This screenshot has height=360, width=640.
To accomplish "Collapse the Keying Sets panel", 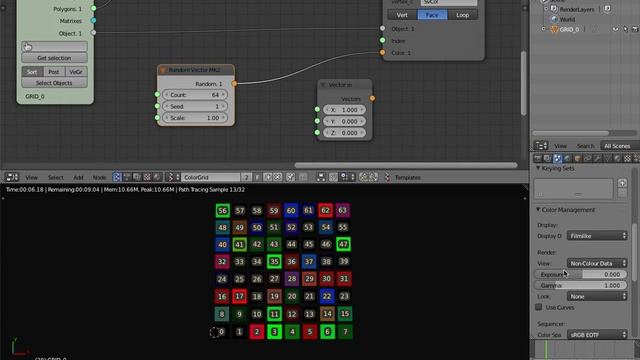I will click(538, 168).
